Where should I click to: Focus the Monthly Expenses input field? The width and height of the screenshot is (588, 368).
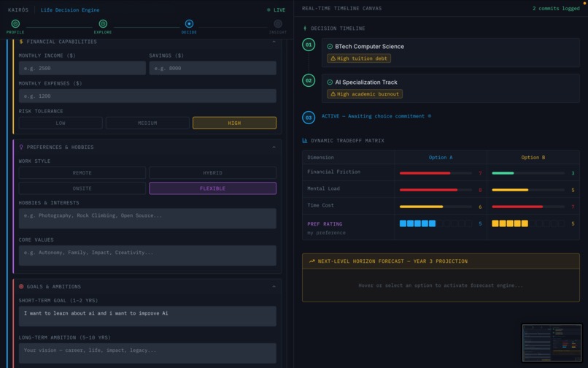[x=147, y=96]
